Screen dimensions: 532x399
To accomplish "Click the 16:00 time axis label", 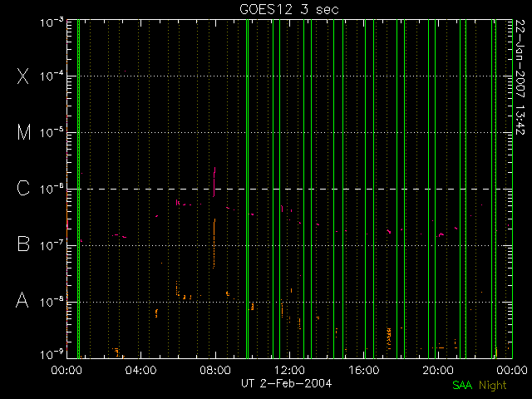I will click(x=364, y=370).
